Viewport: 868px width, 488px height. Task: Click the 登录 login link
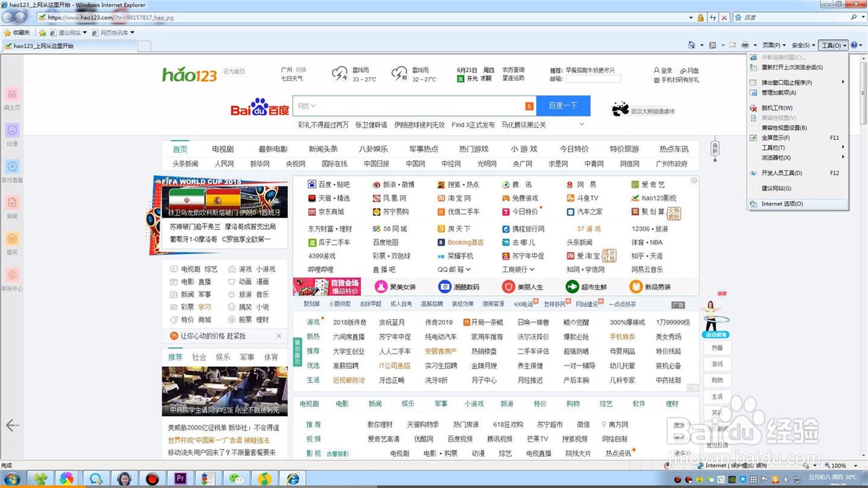click(x=663, y=70)
